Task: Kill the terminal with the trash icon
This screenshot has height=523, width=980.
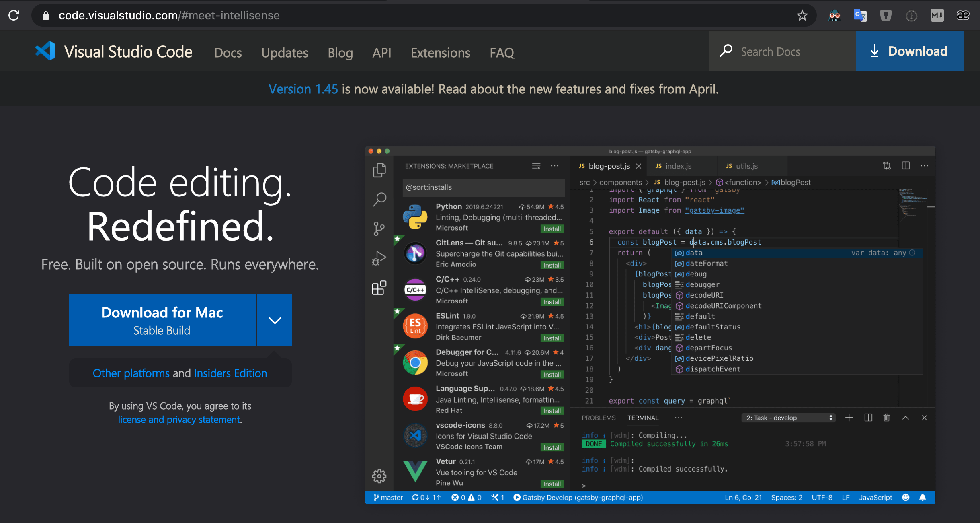Action: coord(886,418)
